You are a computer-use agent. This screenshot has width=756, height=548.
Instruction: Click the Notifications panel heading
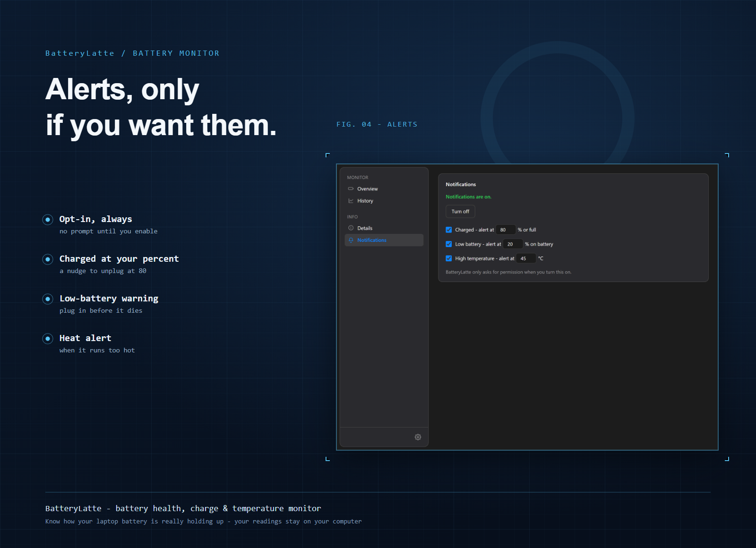click(x=461, y=184)
